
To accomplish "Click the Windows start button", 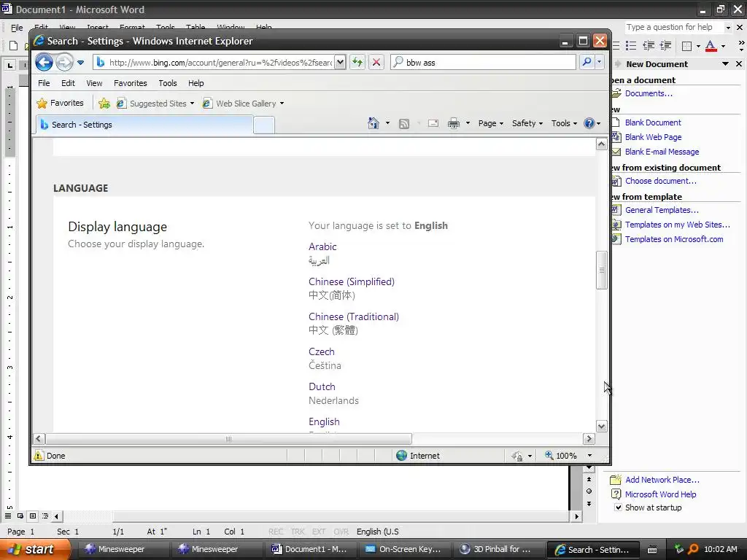I will tap(34, 549).
